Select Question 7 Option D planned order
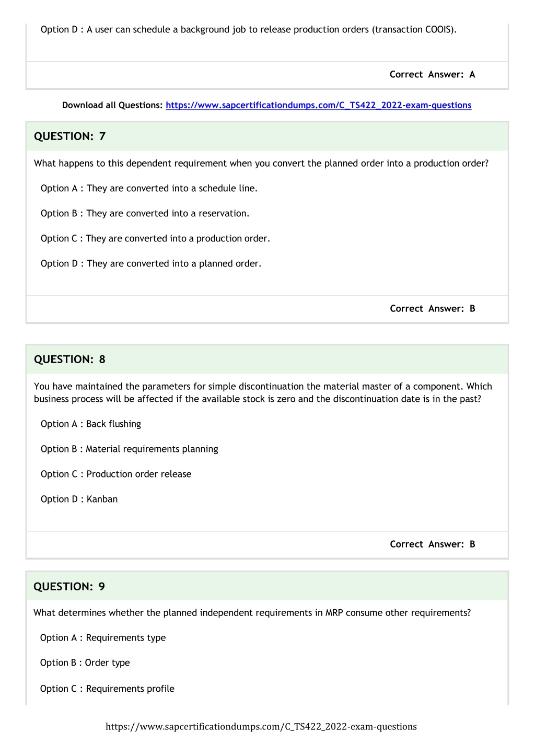535x756 pixels. [x=151, y=263]
